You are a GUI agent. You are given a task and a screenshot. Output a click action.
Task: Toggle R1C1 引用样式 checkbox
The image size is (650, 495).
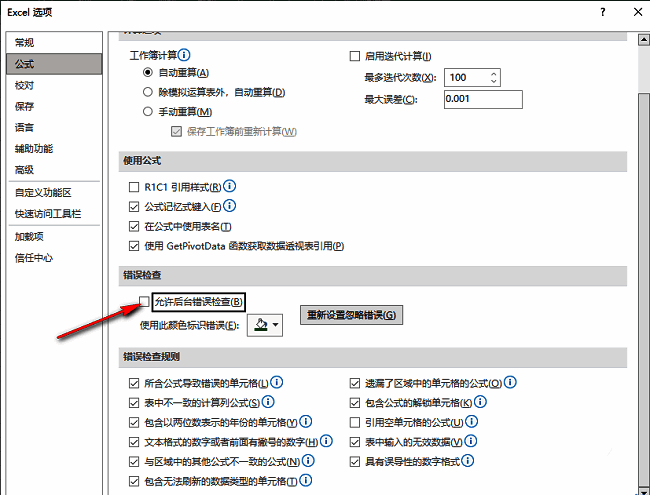pyautogui.click(x=135, y=187)
